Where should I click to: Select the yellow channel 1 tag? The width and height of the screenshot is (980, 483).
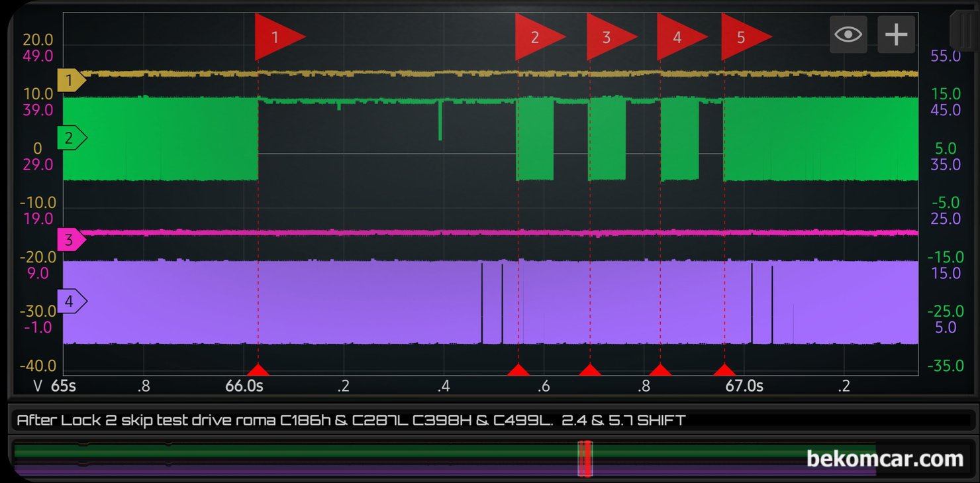pyautogui.click(x=72, y=81)
